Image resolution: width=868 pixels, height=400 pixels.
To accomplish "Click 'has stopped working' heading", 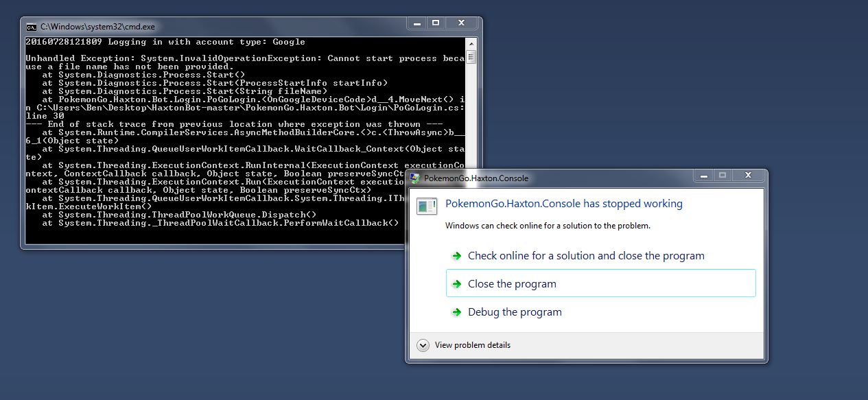I will pyautogui.click(x=564, y=204).
